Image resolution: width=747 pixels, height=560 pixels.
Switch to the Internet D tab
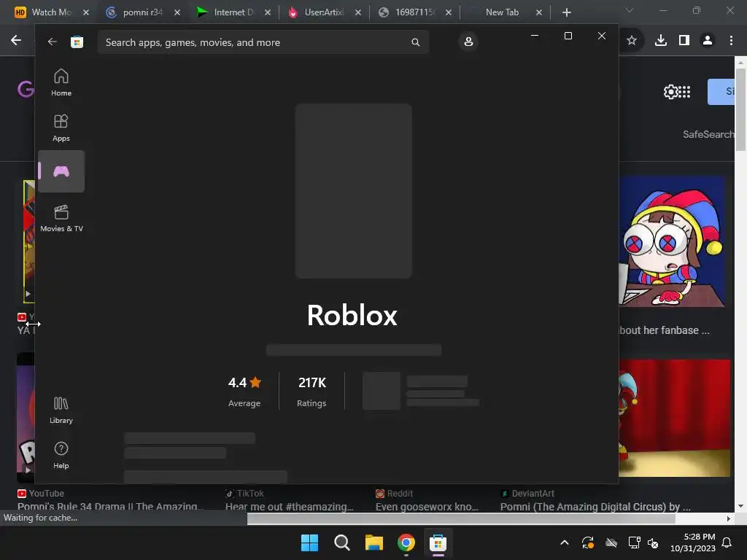(x=233, y=12)
